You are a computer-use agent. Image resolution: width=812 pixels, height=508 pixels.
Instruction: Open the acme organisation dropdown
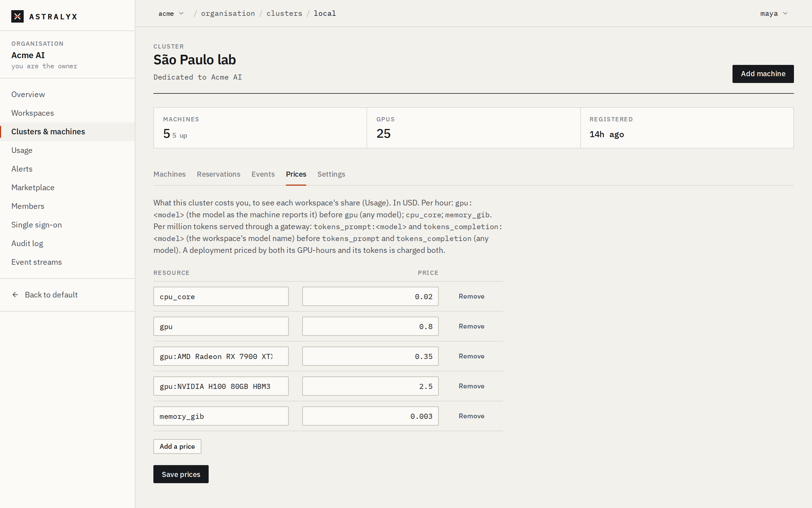(171, 14)
